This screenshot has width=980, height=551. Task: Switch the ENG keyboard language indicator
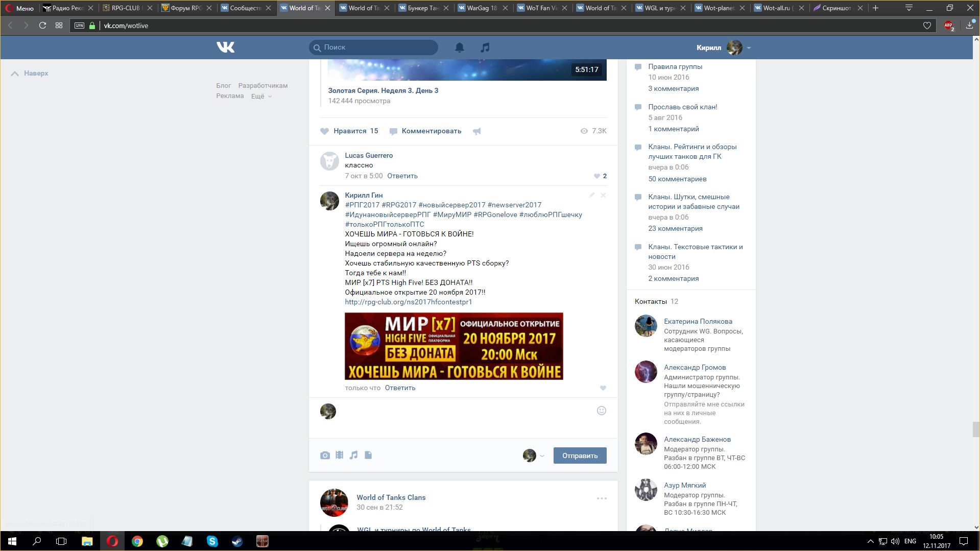click(910, 541)
